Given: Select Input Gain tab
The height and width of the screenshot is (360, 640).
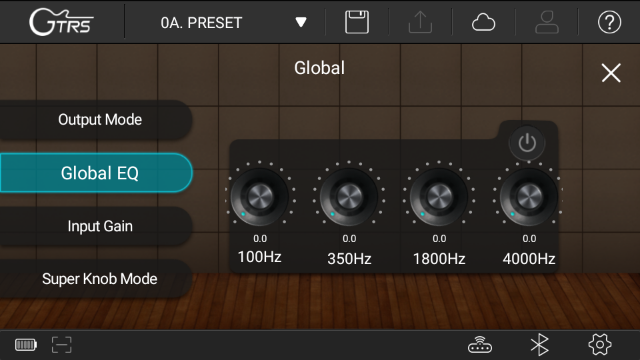Looking at the screenshot, I should (96, 226).
